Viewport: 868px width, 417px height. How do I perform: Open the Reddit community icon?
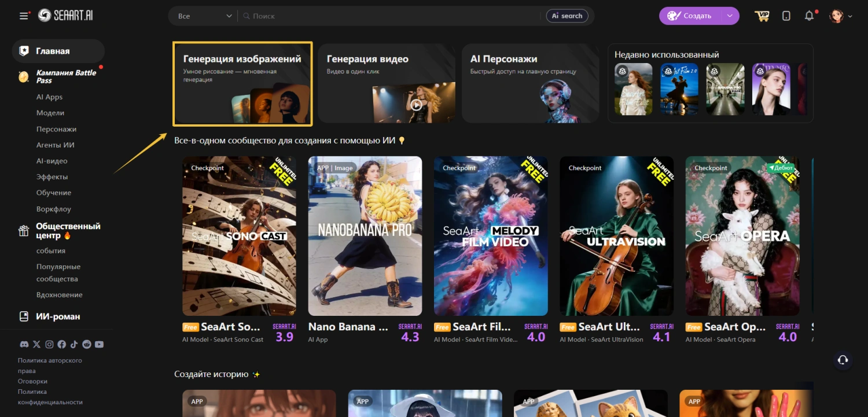[87, 344]
